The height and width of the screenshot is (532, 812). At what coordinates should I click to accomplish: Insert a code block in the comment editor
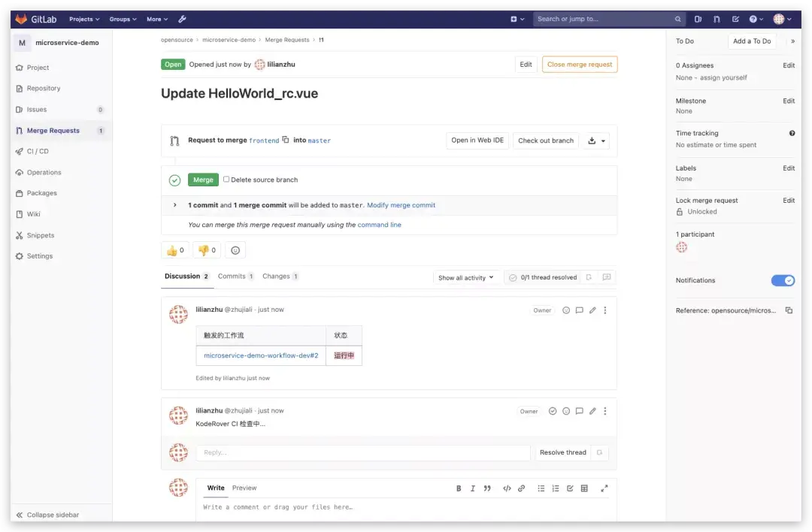tap(507, 488)
